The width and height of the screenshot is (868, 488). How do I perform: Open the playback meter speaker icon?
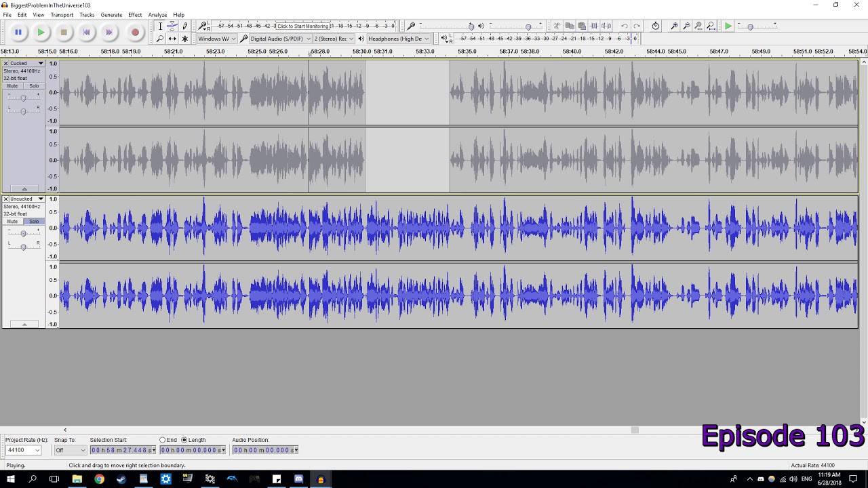pos(445,39)
